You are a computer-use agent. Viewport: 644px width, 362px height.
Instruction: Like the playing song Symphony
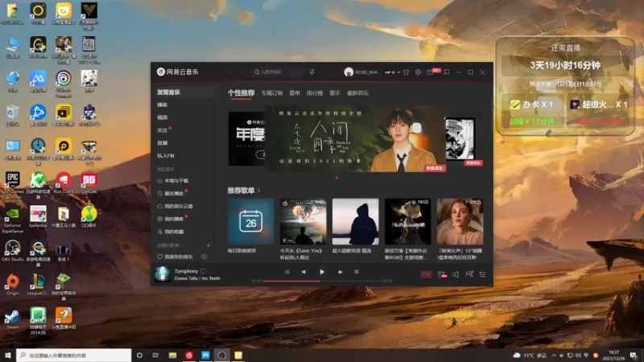click(x=204, y=271)
